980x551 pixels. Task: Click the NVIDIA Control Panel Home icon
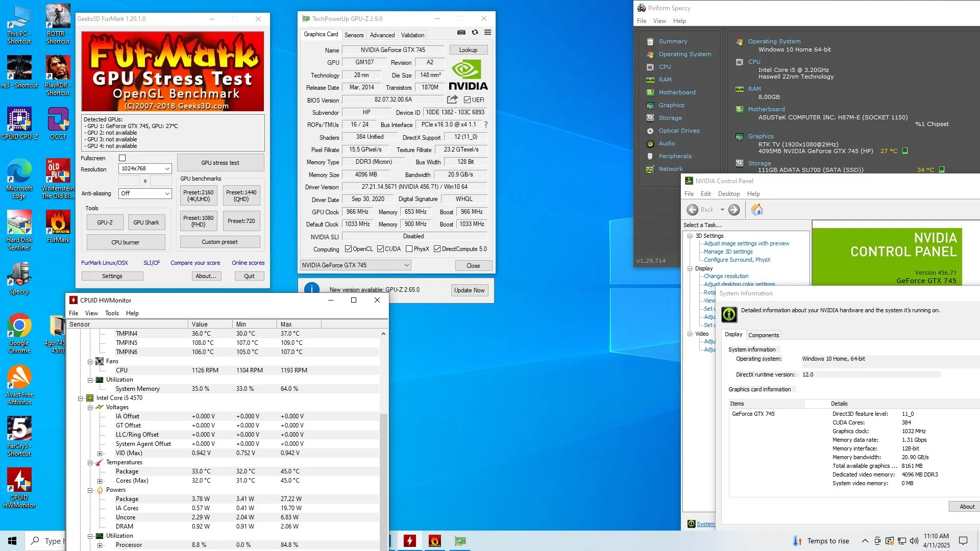757,210
